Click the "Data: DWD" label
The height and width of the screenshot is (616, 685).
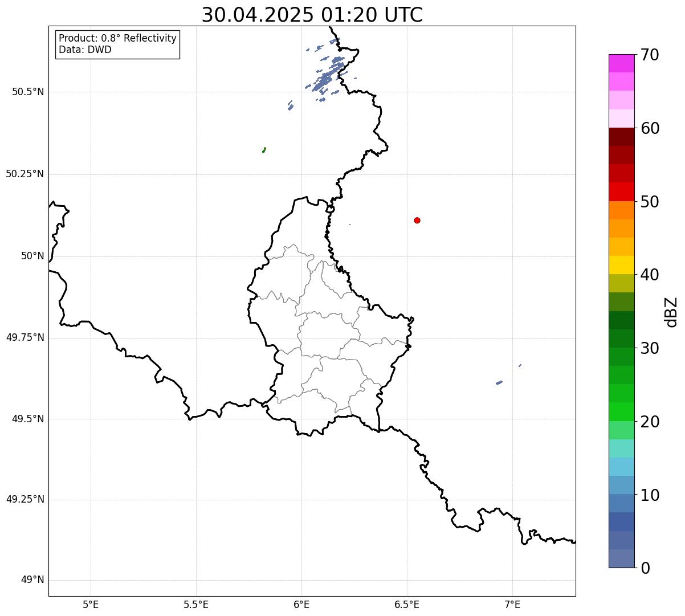click(x=85, y=50)
